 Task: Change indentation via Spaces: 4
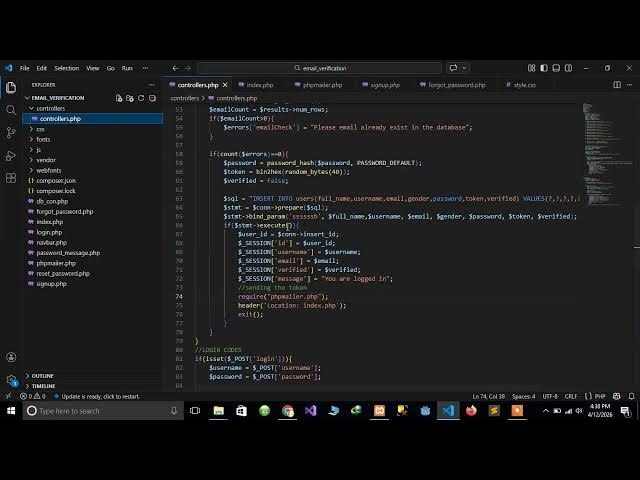[524, 396]
